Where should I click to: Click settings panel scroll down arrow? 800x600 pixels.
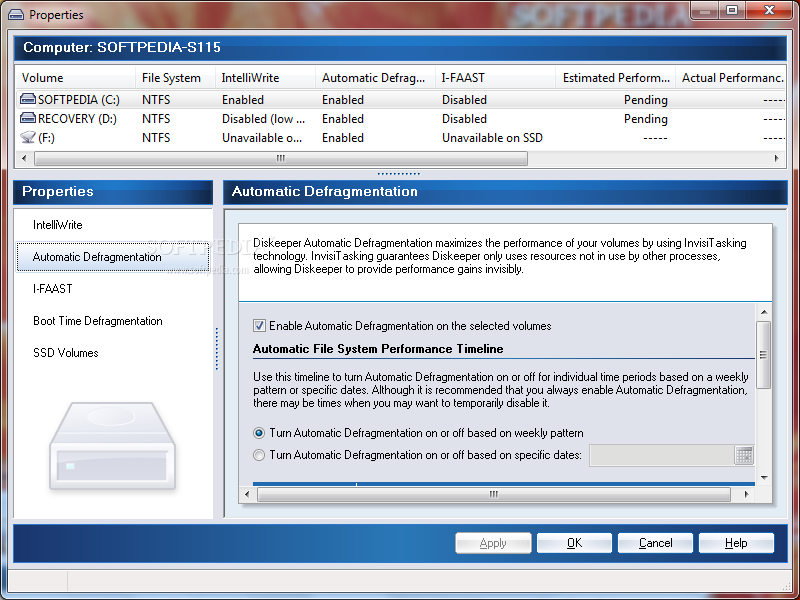pyautogui.click(x=764, y=478)
